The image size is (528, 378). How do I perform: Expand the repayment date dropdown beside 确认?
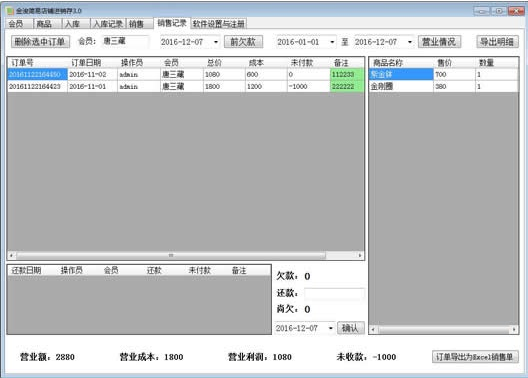[331, 328]
